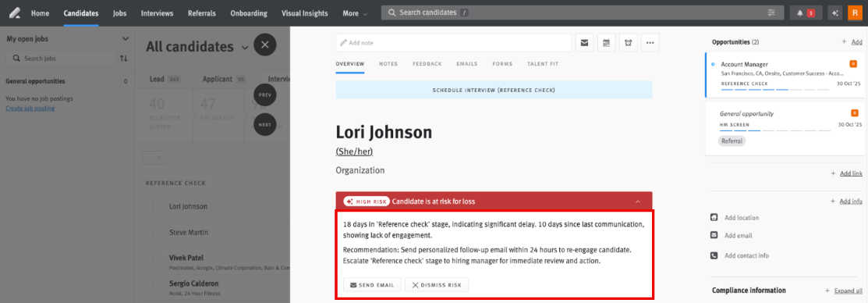Collapse the My open jobs section
The image size is (868, 303).
pos(125,39)
